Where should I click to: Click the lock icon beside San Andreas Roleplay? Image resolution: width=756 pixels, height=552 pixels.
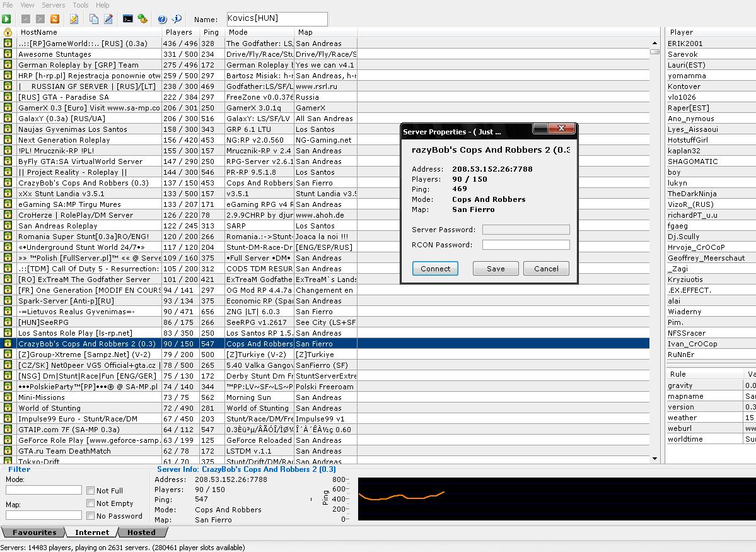click(8, 226)
